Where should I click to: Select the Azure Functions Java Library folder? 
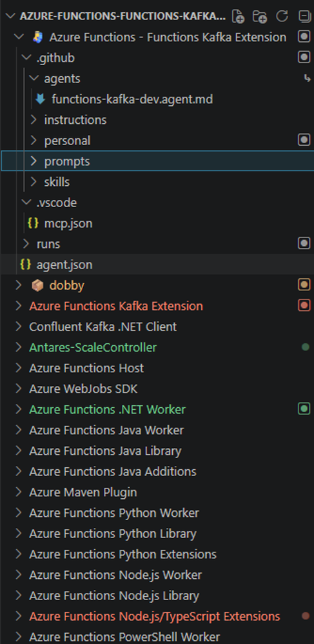point(105,450)
